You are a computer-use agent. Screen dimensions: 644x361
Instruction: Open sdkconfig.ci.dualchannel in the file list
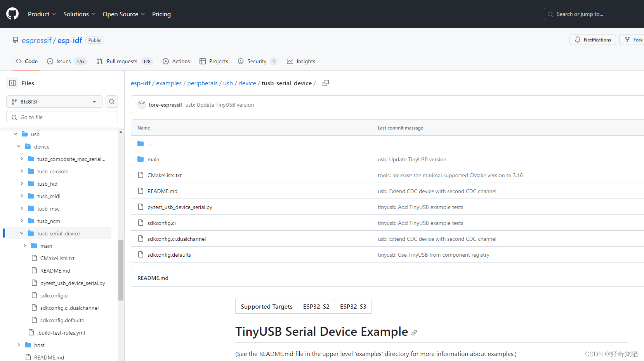tap(177, 239)
